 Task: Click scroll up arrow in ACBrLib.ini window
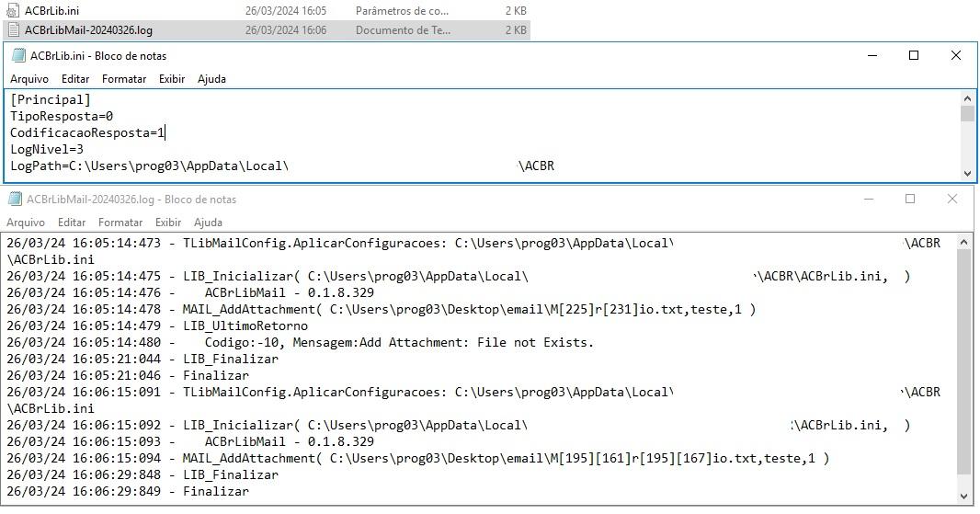967,98
